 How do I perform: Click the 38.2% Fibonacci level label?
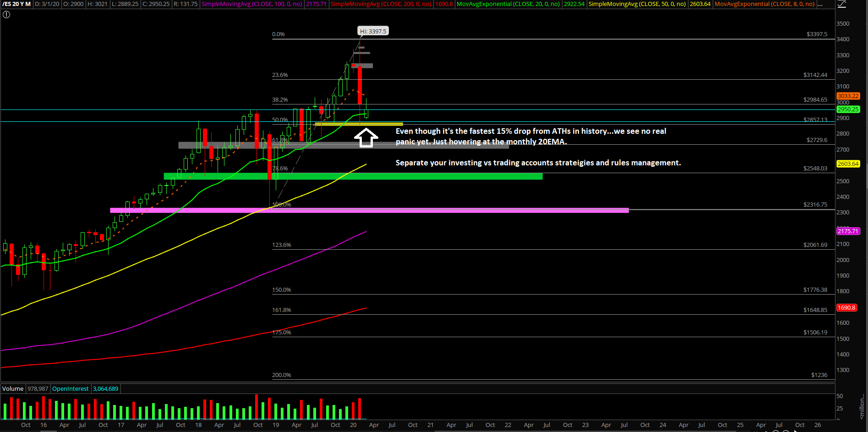coord(280,100)
